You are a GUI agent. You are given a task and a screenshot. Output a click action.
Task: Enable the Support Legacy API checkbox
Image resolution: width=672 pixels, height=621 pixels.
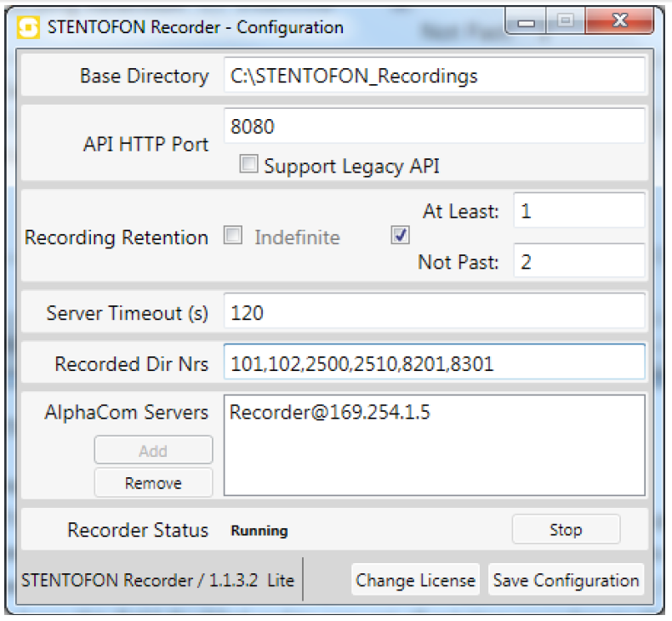coord(248,165)
